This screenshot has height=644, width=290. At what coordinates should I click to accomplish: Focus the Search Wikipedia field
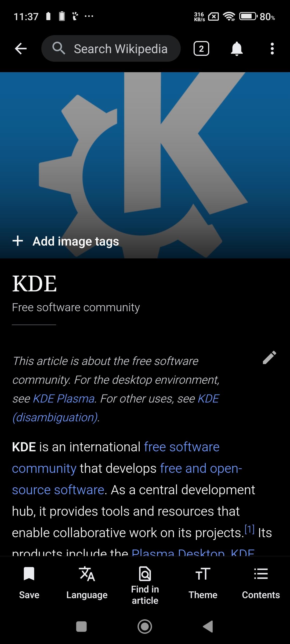click(x=111, y=49)
